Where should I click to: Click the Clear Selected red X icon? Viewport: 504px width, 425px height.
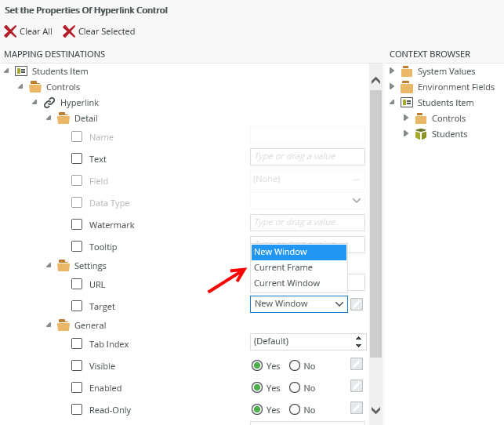[x=69, y=31]
